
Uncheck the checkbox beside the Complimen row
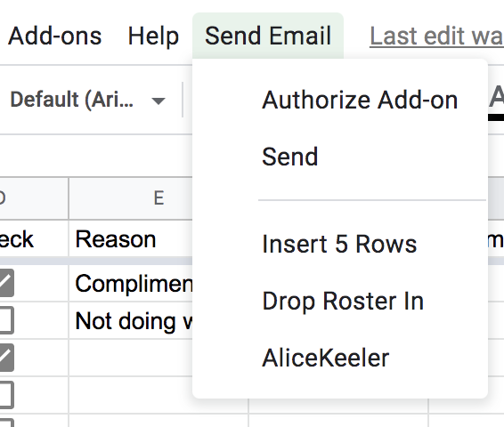(x=6, y=283)
